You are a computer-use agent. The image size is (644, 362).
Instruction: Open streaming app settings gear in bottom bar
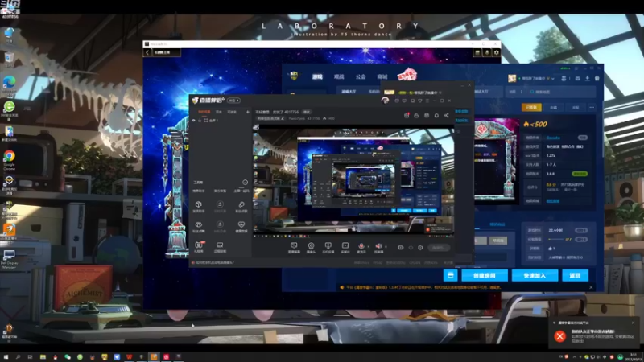(x=420, y=248)
